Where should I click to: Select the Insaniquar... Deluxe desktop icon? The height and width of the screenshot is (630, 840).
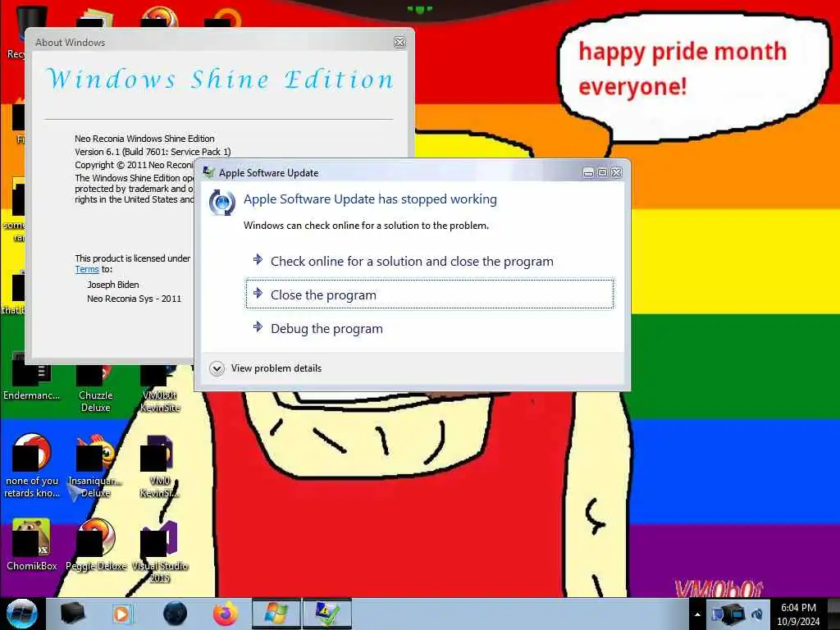pos(95,467)
